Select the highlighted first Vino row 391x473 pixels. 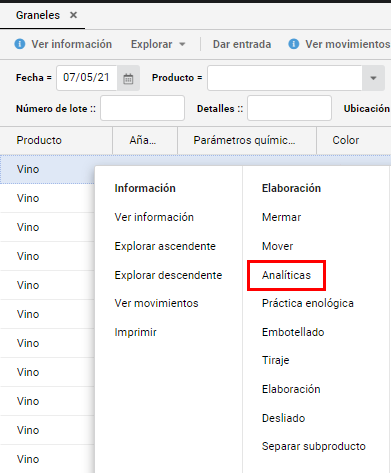47,169
